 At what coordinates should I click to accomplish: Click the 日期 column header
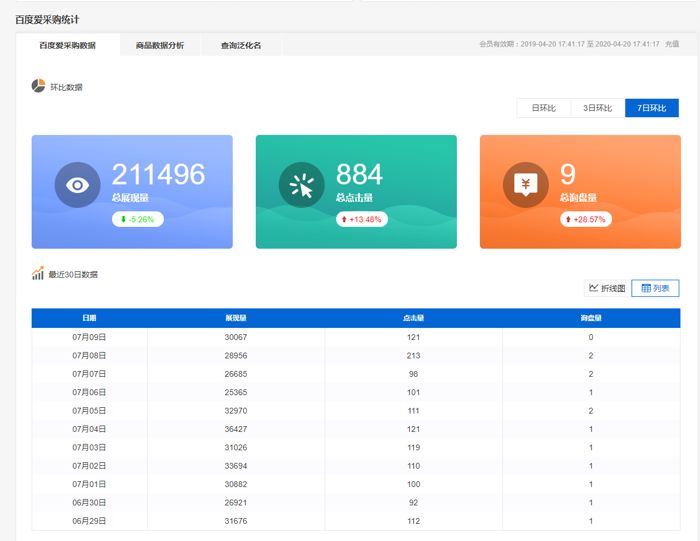(89, 318)
